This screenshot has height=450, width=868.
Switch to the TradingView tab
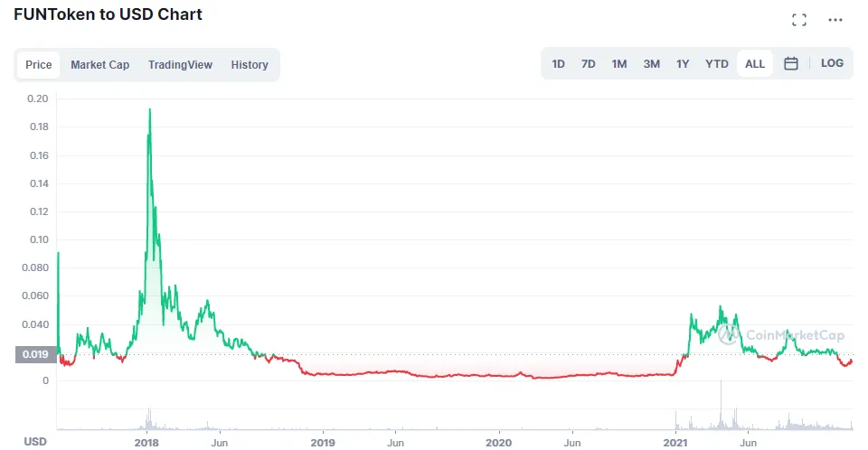[x=181, y=65]
